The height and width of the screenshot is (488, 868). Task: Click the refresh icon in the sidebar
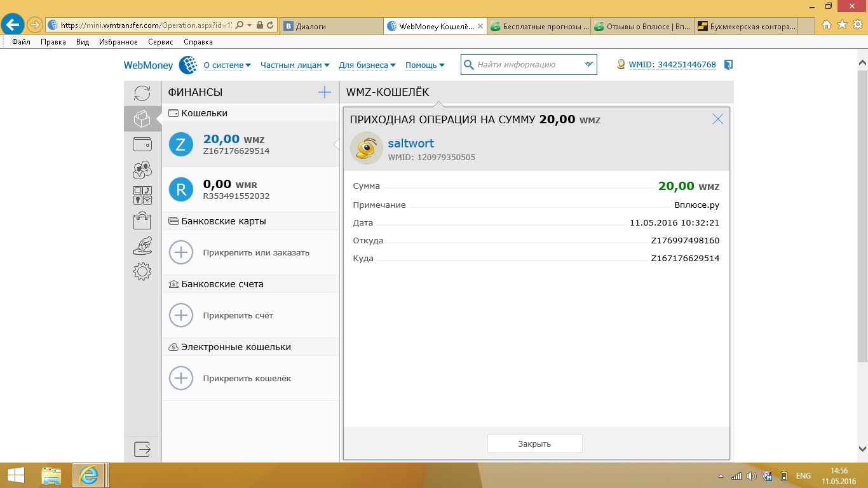click(142, 93)
